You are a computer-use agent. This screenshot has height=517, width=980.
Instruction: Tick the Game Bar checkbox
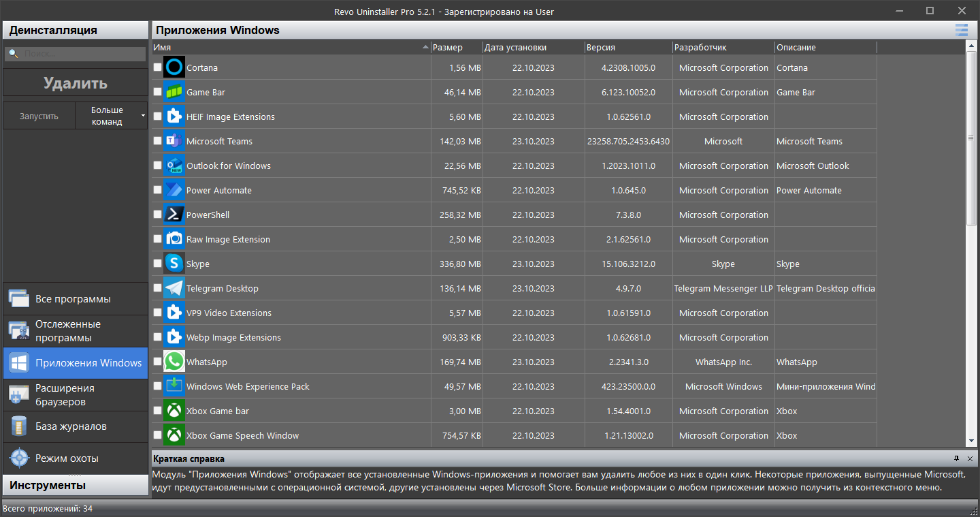[158, 91]
